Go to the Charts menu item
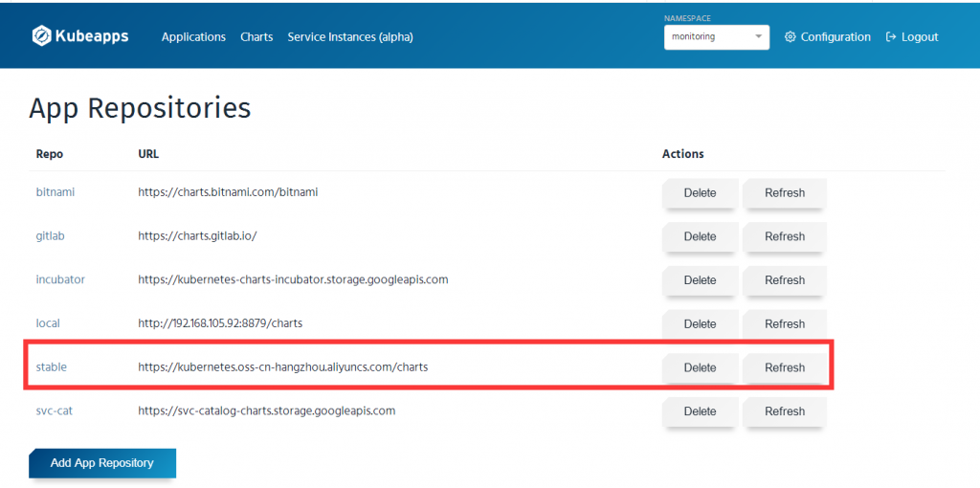Screen dimensions: 980x488 256,37
